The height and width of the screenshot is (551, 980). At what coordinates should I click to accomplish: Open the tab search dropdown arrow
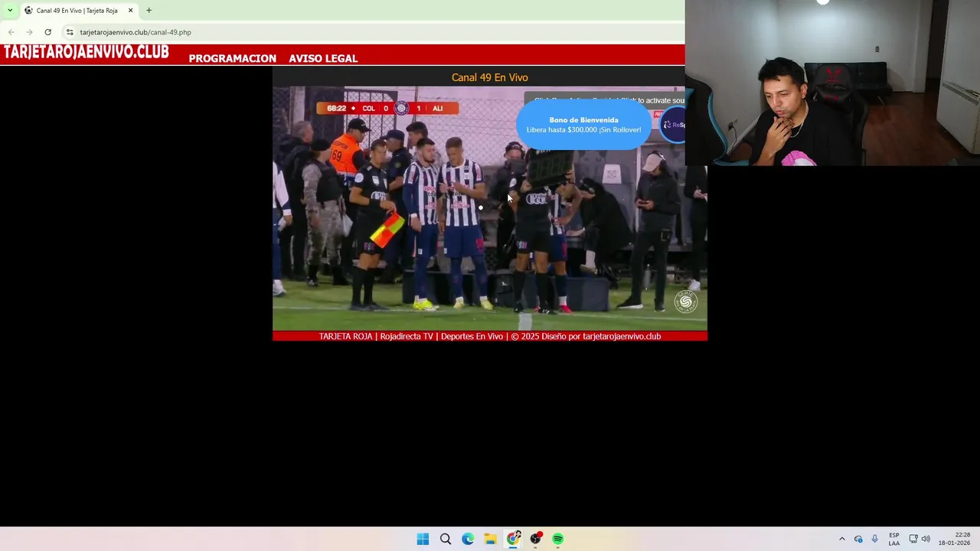(x=10, y=10)
